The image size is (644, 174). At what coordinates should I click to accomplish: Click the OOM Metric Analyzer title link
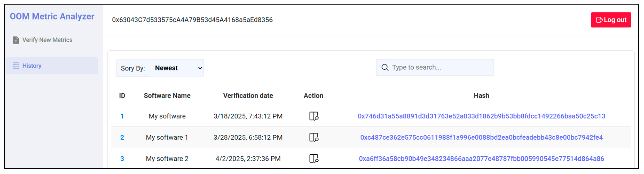tap(52, 17)
